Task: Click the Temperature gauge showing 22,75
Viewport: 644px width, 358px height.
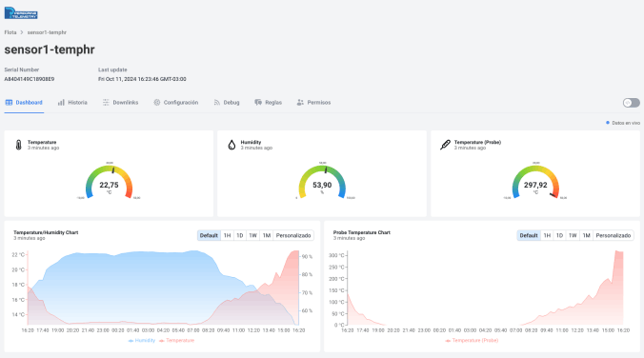Action: pos(109,182)
